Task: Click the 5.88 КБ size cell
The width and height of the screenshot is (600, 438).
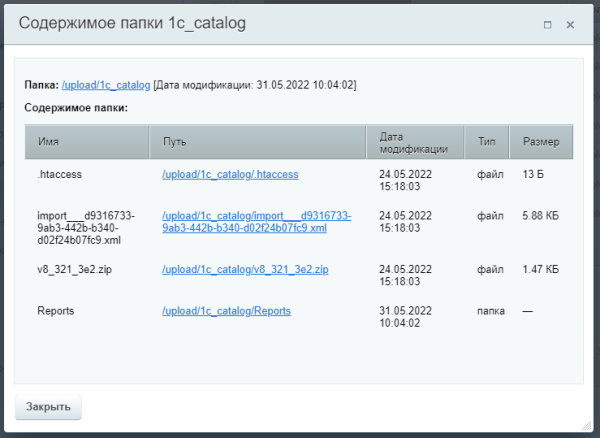Action: click(540, 215)
